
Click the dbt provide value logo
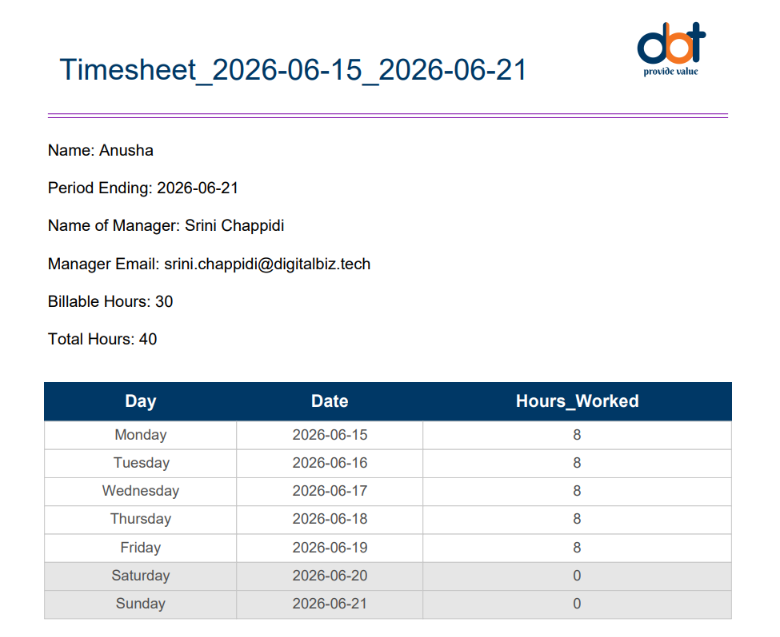point(671,49)
